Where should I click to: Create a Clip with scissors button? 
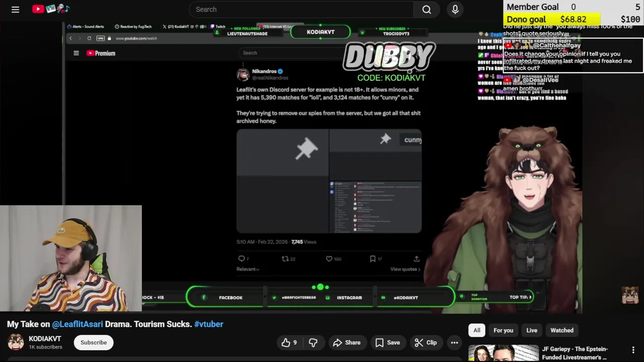point(426,342)
